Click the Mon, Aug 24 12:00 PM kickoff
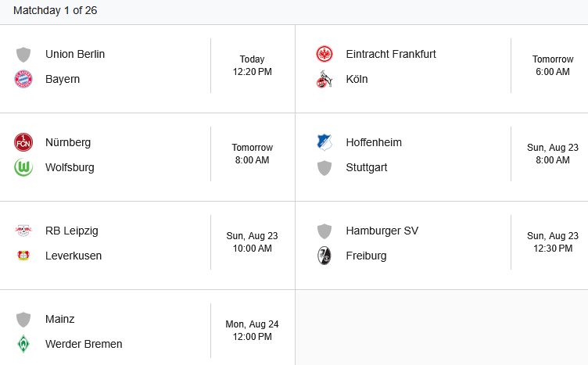The width and height of the screenshot is (588, 365). point(252,331)
